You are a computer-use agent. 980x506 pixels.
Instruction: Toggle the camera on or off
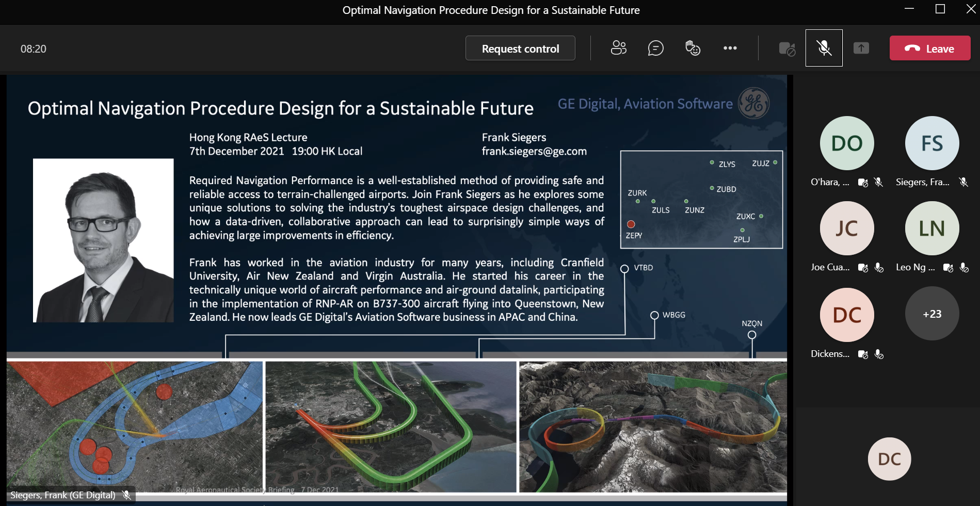click(787, 48)
